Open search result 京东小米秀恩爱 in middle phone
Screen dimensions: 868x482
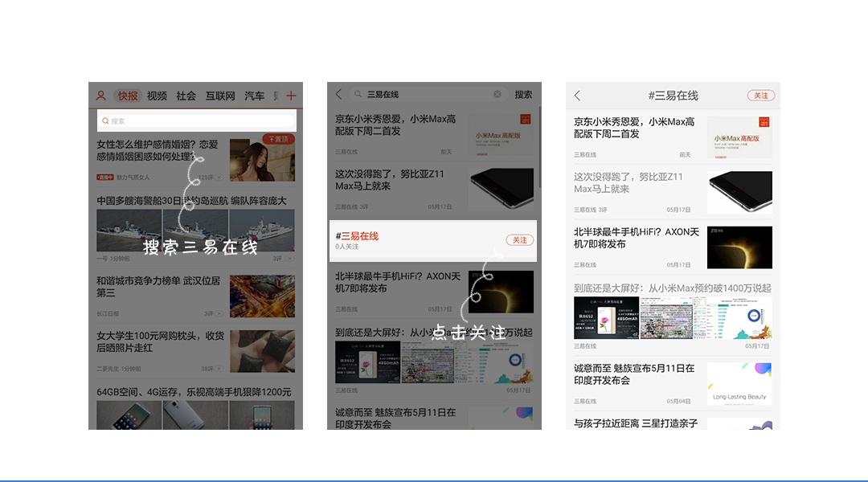pos(395,125)
